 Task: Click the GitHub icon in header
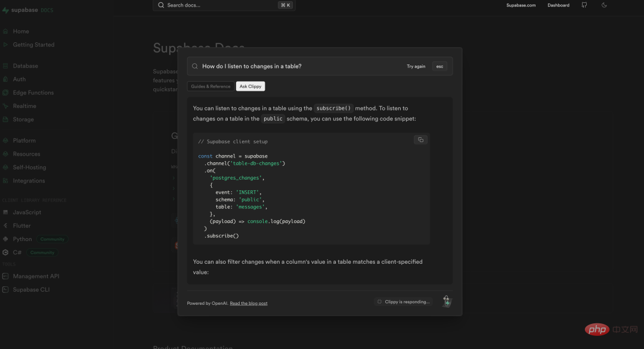(584, 5)
